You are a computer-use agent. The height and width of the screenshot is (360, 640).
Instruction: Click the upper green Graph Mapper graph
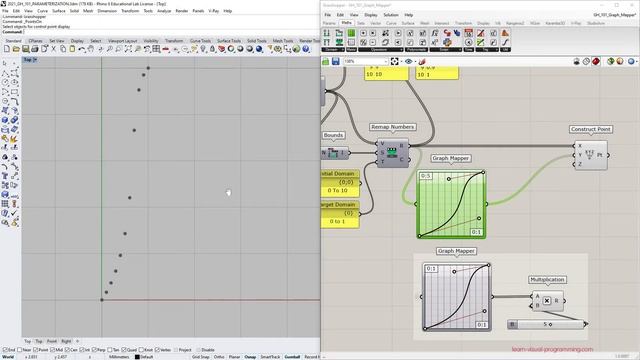(x=451, y=204)
